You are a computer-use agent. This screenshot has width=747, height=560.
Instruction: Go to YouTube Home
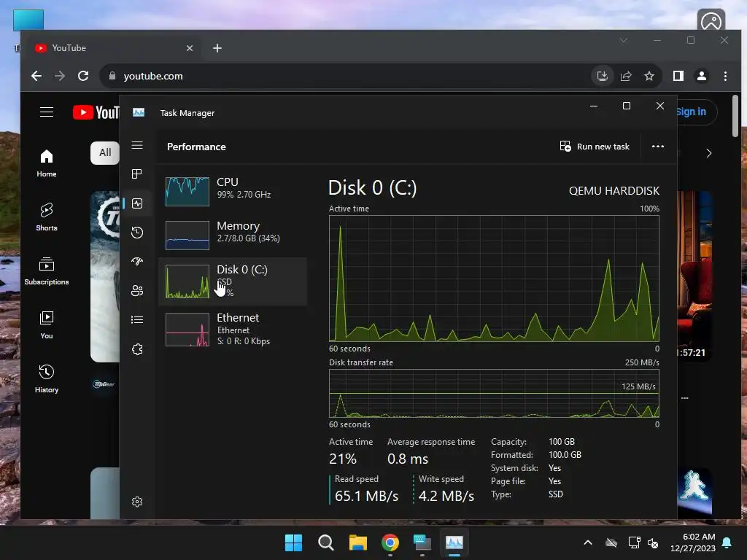click(47, 163)
